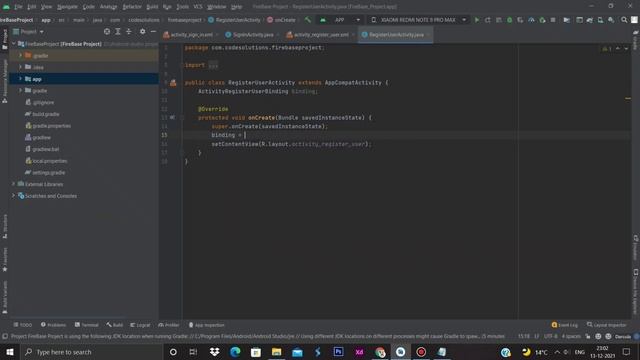The image size is (640, 360).
Task: Expand the folded import statement
Action: [x=213, y=65]
